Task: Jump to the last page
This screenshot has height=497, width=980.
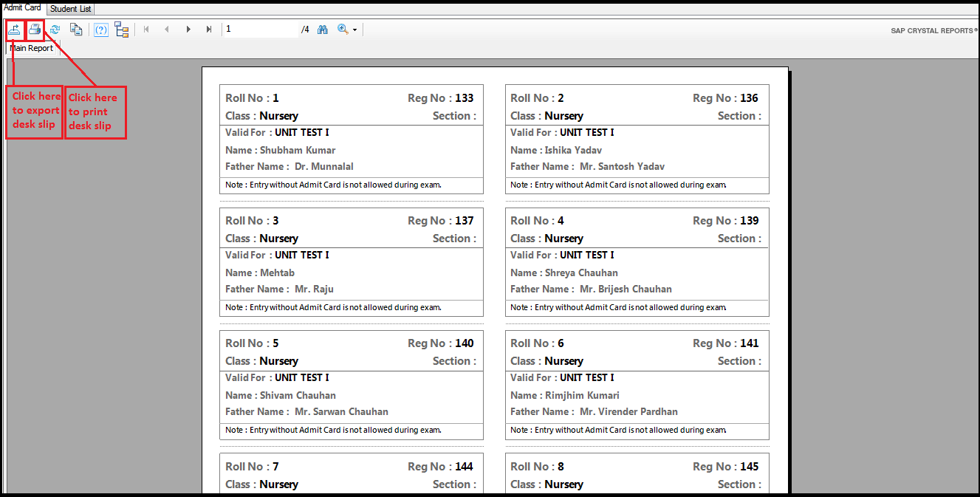Action: [209, 30]
